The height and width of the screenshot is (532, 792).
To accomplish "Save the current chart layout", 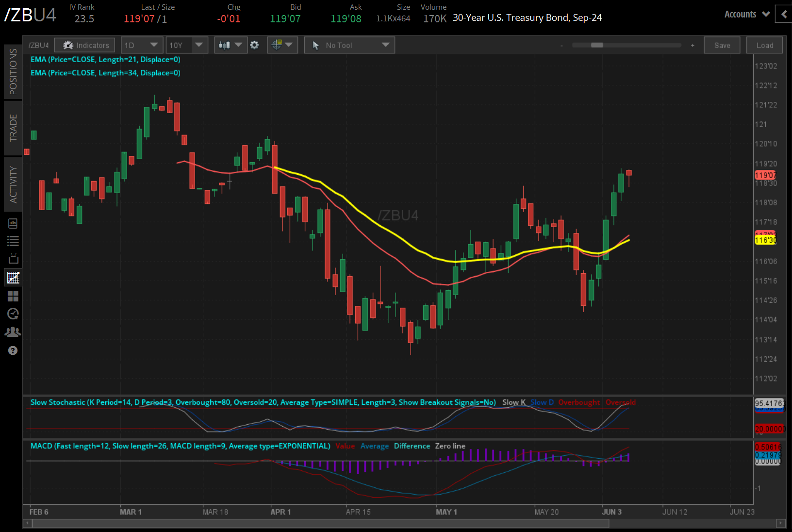I will 722,45.
